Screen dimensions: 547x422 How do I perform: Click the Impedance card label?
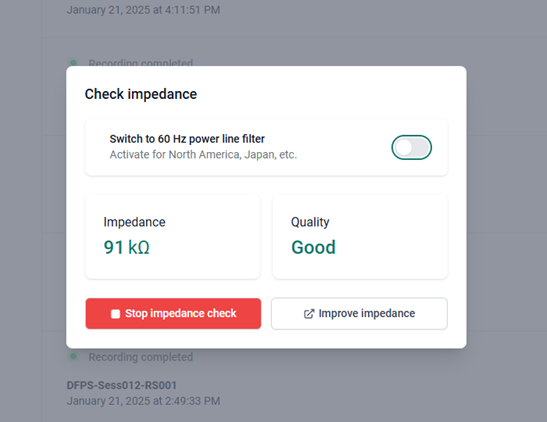click(x=134, y=222)
